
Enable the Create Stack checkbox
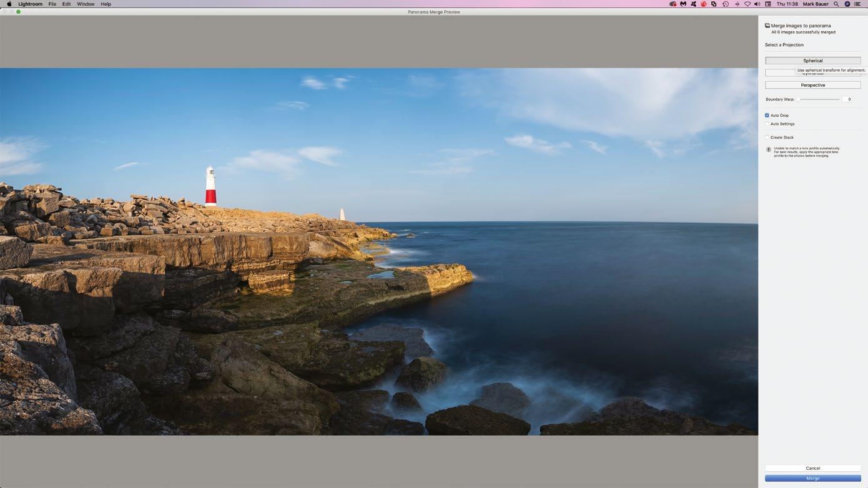(x=767, y=137)
